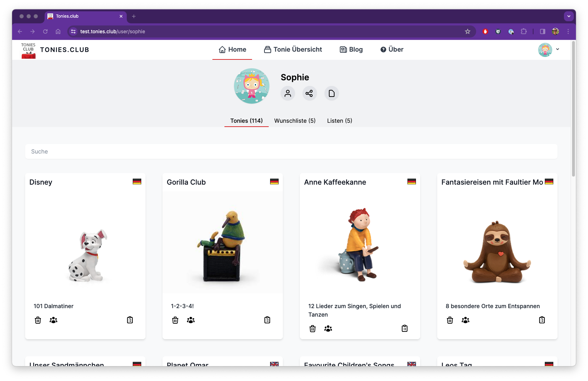Screen dimensions: 588x381
Task: Open the browser extensions puzzle icon
Action: click(x=524, y=31)
